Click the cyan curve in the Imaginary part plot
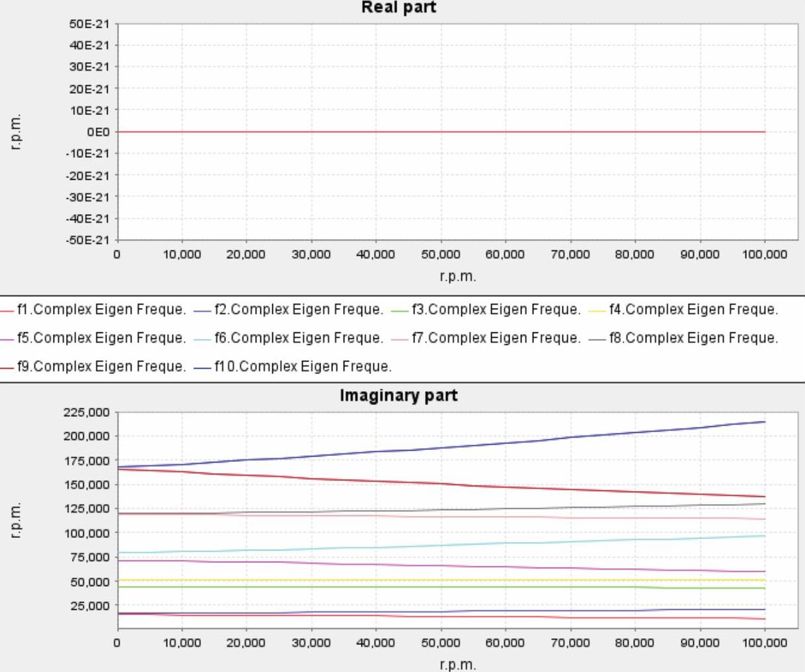Viewport: 805px width, 672px height. 440,545
